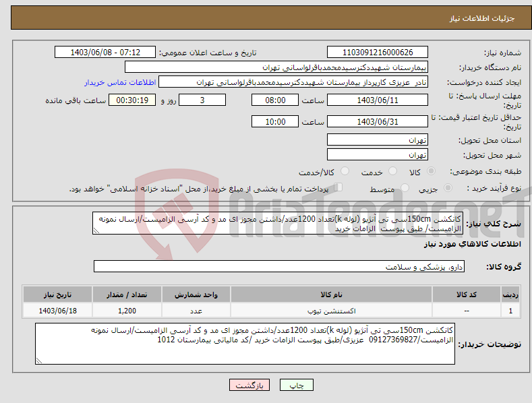The height and width of the screenshot is (403, 532).
Task: Select the جزیی purchase type radio
Action: pos(448,187)
